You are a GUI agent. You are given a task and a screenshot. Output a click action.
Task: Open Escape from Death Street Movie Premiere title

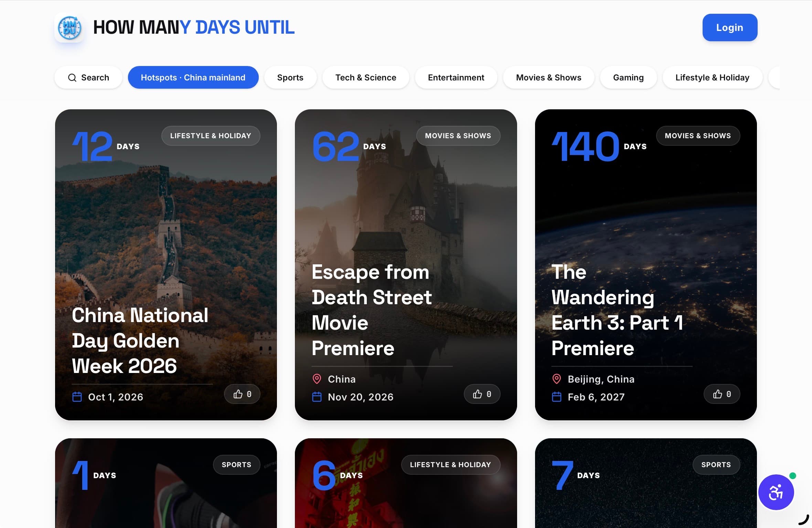click(x=372, y=310)
